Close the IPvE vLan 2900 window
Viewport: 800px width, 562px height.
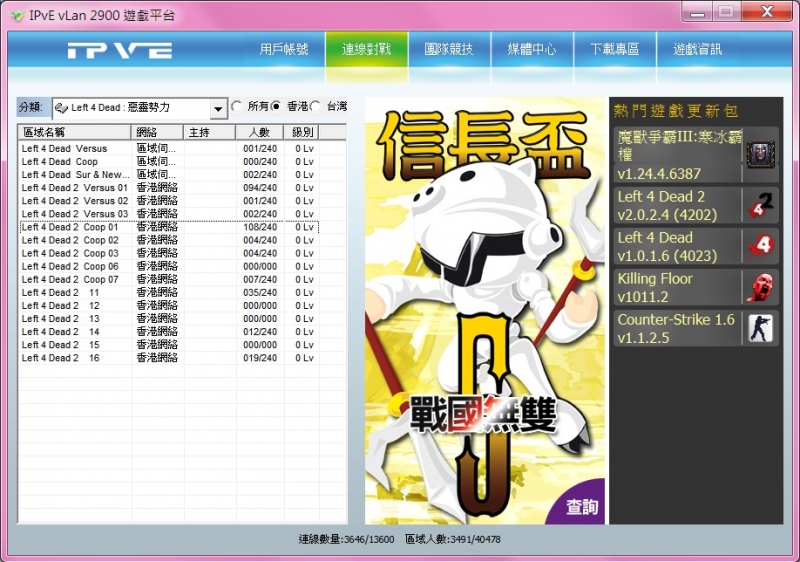(767, 12)
